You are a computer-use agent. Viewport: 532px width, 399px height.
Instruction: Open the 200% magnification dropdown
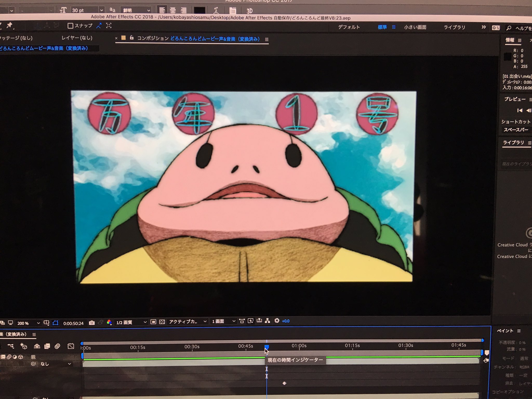[29, 323]
